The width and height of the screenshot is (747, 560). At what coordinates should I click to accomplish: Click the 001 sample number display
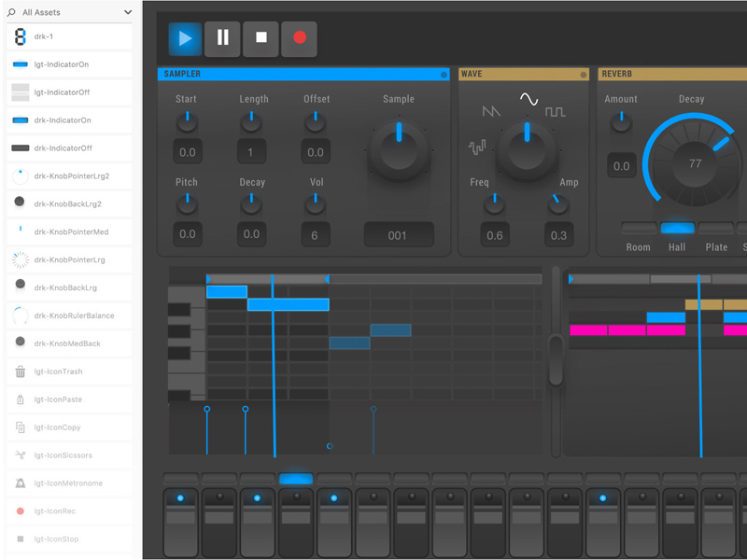pos(399,235)
